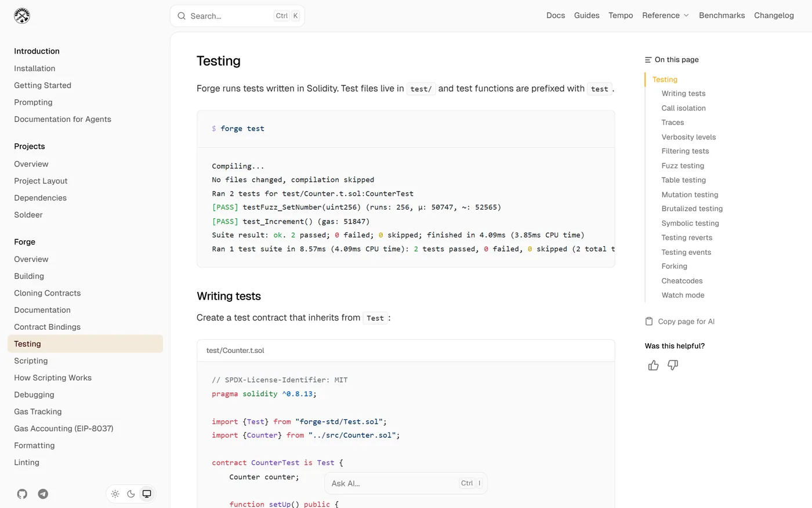Image resolution: width=812 pixels, height=508 pixels.
Task: Click the Foundry logo icon
Action: pyautogui.click(x=22, y=16)
